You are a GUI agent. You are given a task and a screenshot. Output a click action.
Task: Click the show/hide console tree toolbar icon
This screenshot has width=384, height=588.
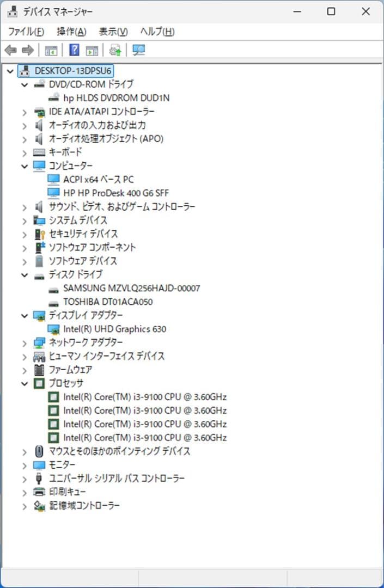[51, 50]
